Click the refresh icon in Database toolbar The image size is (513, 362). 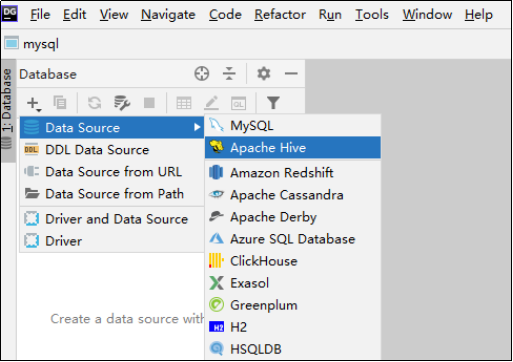click(x=94, y=103)
